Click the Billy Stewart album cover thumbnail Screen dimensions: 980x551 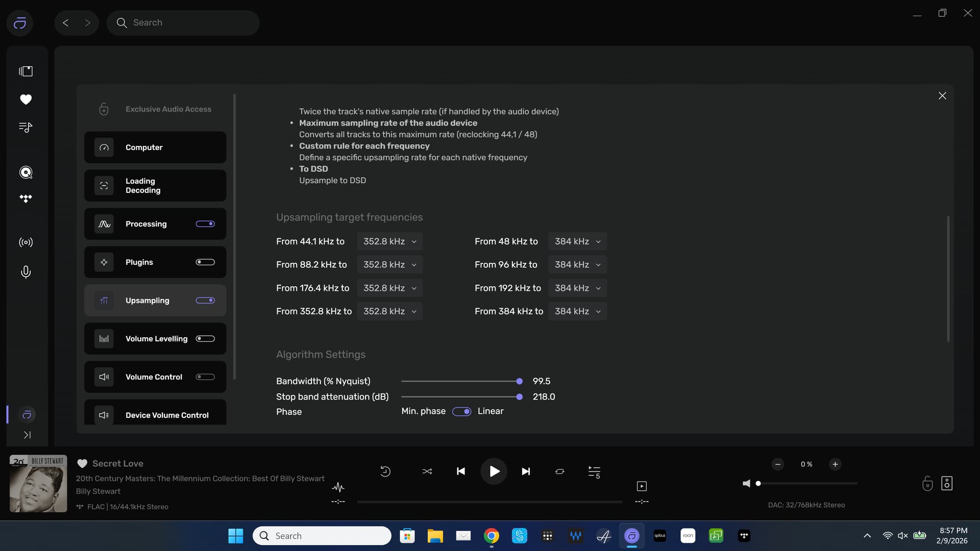coord(38,484)
